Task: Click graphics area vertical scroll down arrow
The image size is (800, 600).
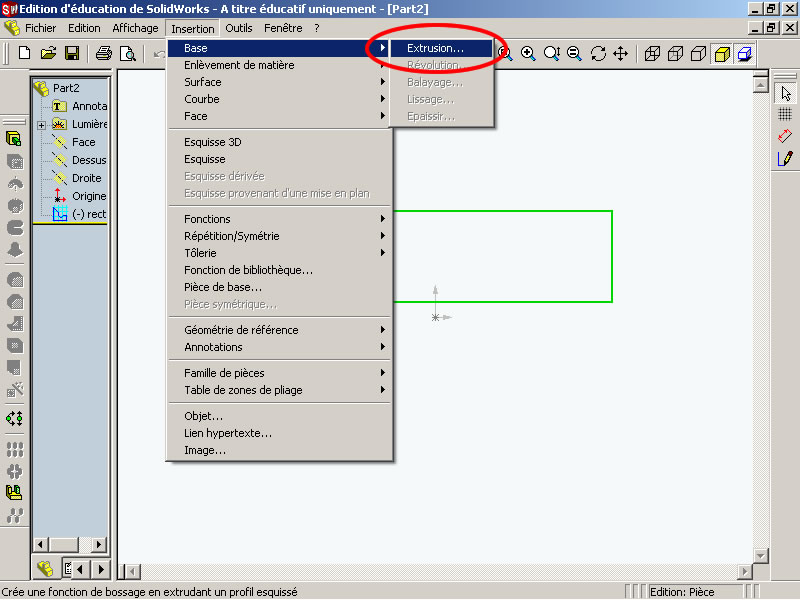Action: click(761, 556)
